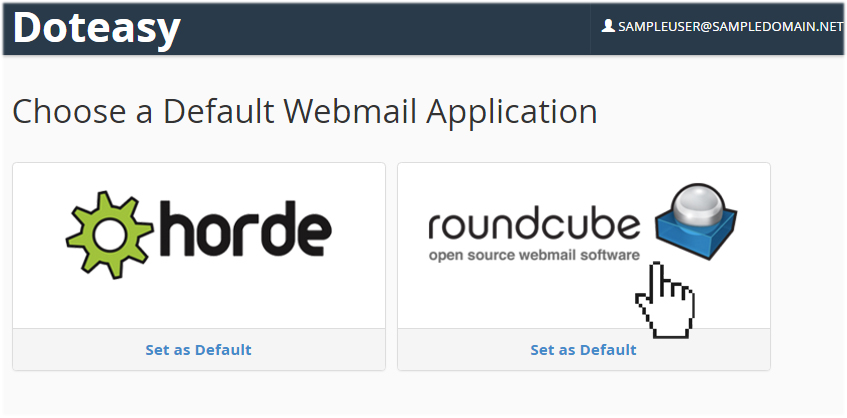
Task: Set Roundcube as the default webmail
Action: coord(583,349)
